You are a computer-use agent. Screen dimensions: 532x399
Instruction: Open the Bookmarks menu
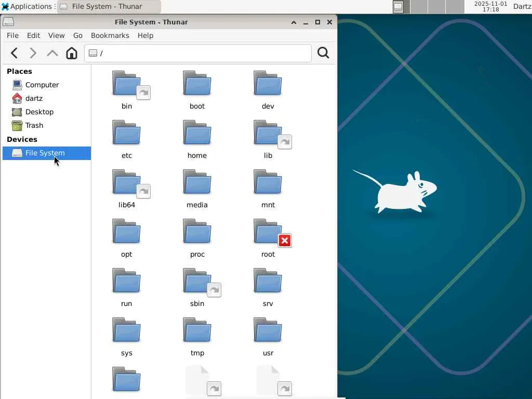click(110, 36)
